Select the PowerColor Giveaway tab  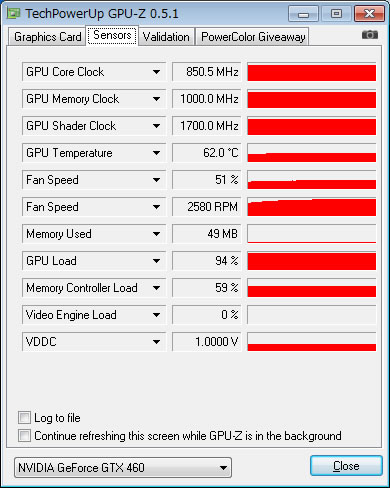point(253,37)
